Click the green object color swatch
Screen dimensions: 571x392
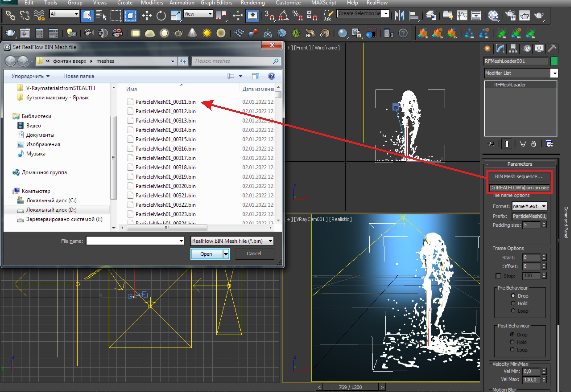[x=554, y=61]
